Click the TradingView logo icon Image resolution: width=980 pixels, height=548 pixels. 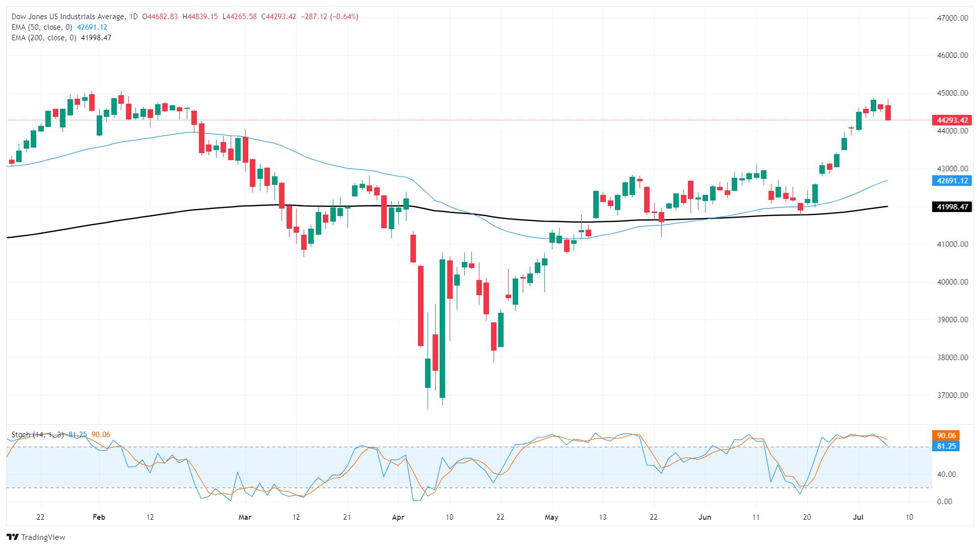(12, 537)
